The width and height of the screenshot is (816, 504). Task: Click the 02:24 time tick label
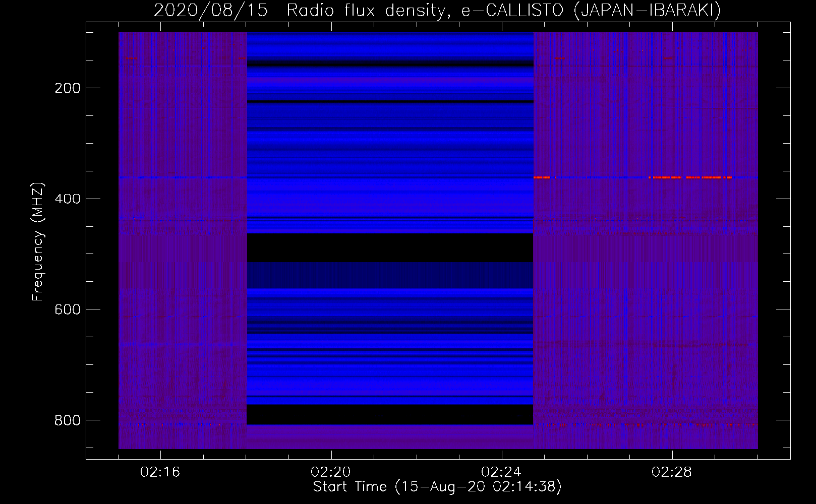click(501, 472)
